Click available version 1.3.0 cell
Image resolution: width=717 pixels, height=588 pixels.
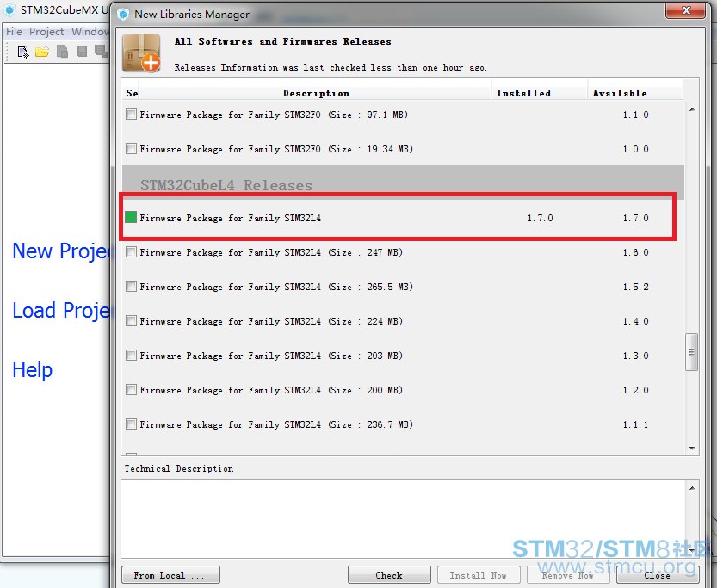635,356
